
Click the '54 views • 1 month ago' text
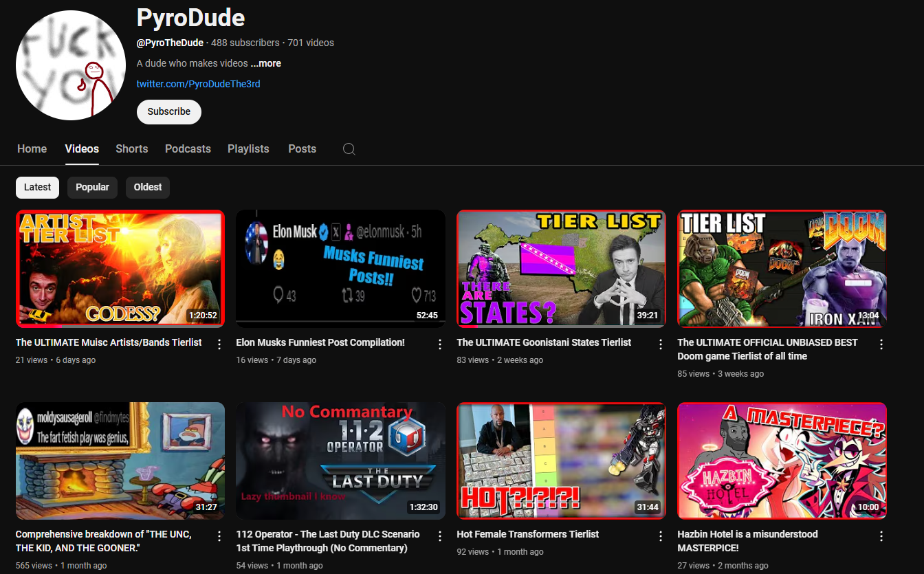279,566
